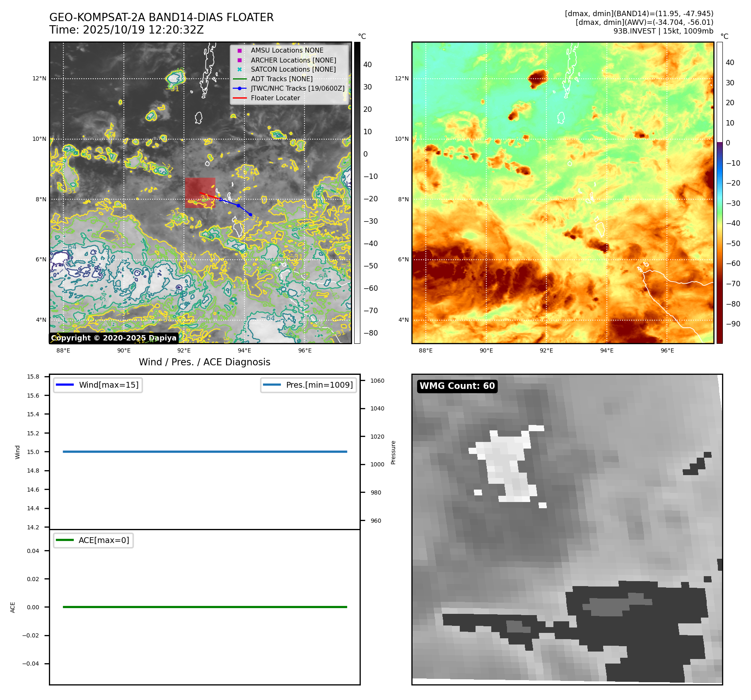The height and width of the screenshot is (700, 751).
Task: Click the red Floater Locater legend line
Action: (239, 98)
